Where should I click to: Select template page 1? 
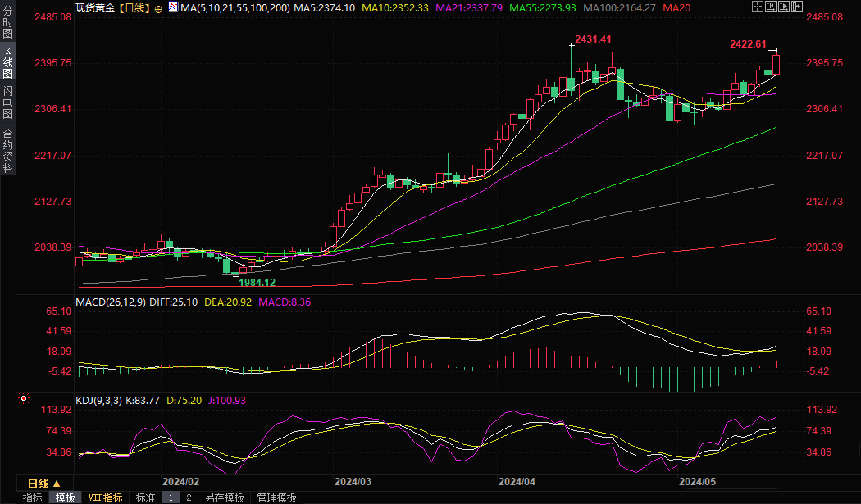click(171, 497)
